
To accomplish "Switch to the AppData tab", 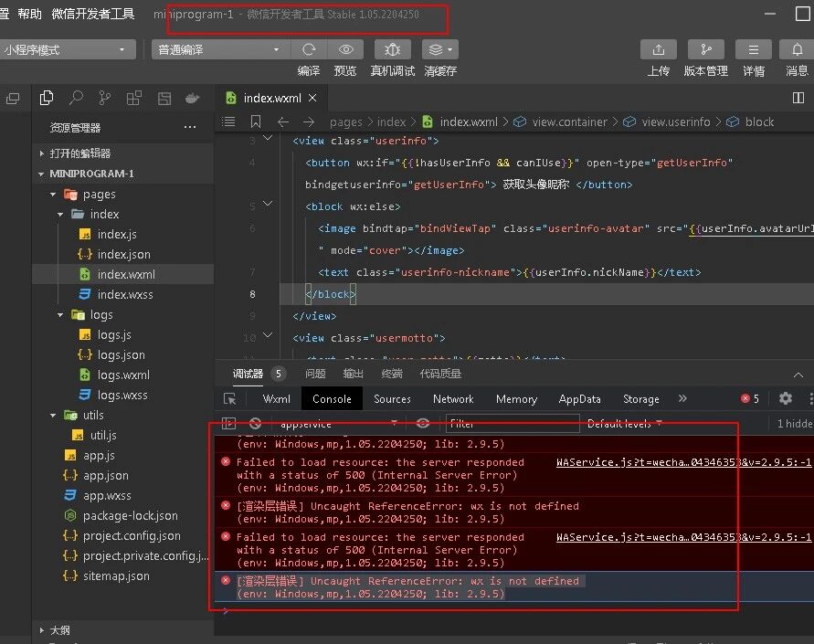I will (x=579, y=398).
